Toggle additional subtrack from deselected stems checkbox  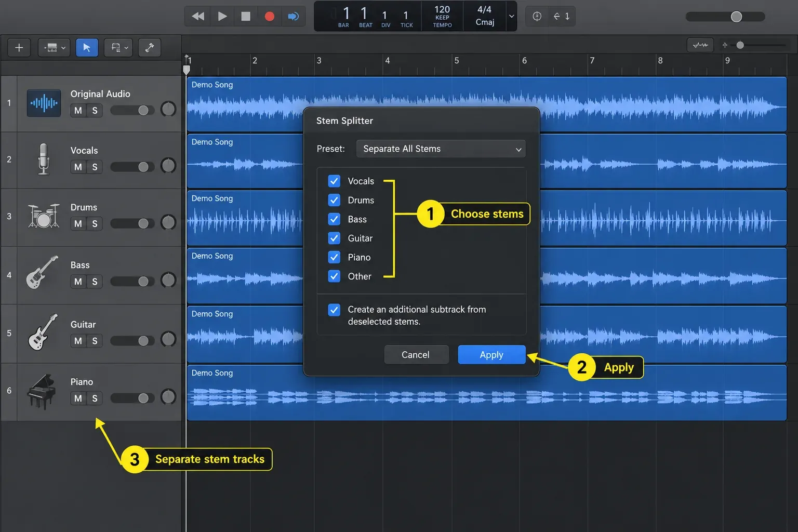pos(334,310)
